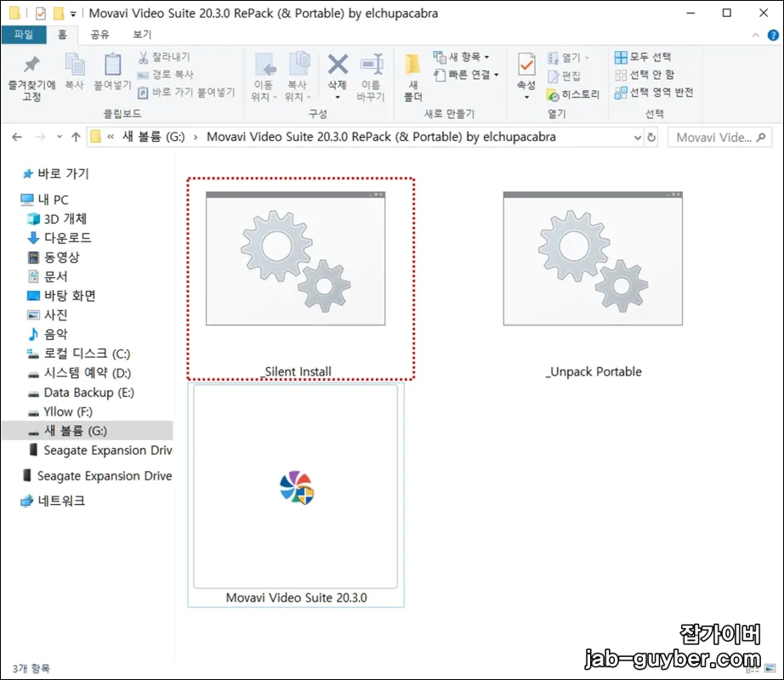This screenshot has width=784, height=680.
Task: Select 새 볼륨 (G:) in sidebar
Action: (x=88, y=431)
